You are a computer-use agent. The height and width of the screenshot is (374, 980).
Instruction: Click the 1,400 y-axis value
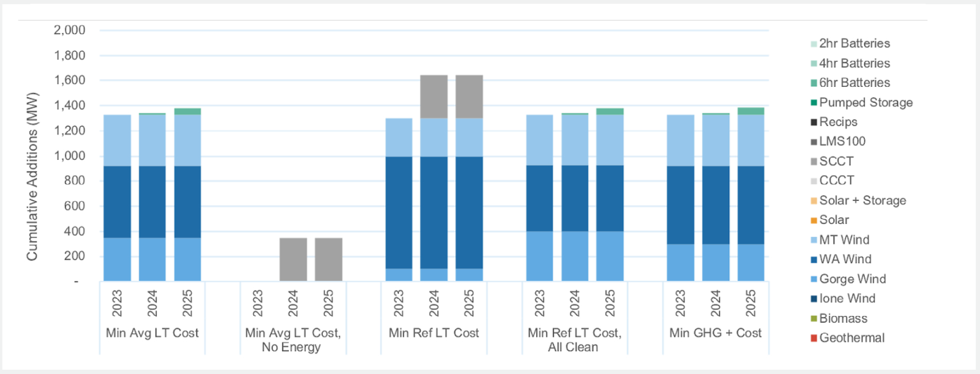coord(69,105)
